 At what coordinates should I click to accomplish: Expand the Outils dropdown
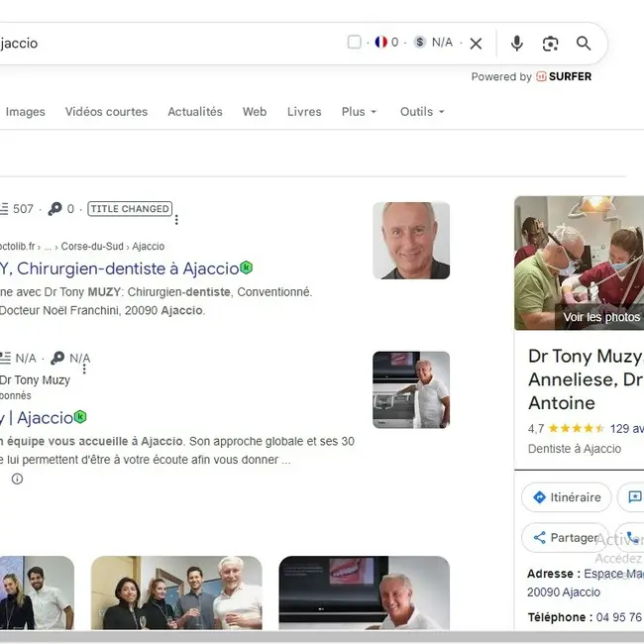[422, 112]
